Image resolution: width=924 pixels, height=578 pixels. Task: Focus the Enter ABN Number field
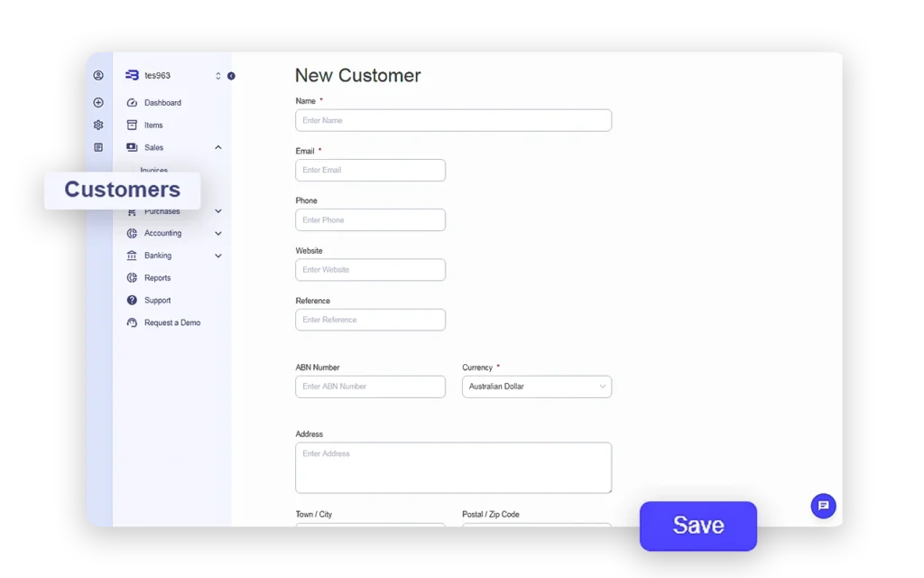pyautogui.click(x=370, y=387)
